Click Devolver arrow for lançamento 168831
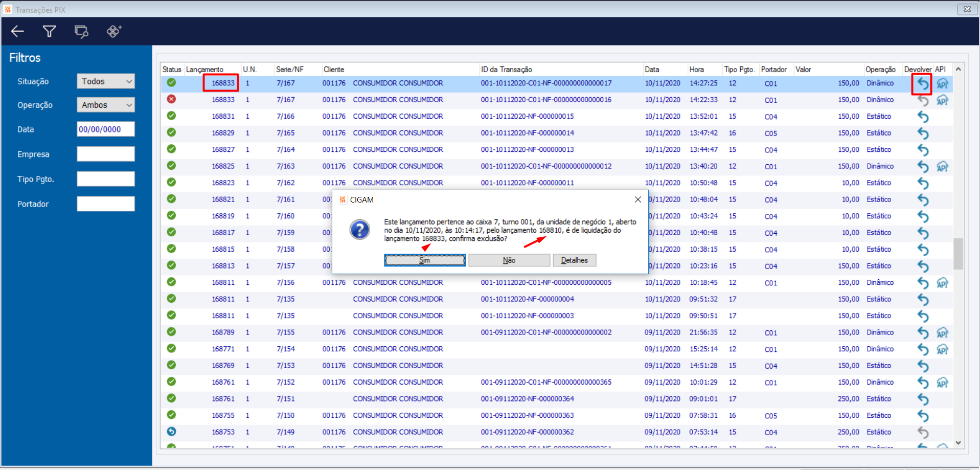The image size is (980, 470). 923,117
